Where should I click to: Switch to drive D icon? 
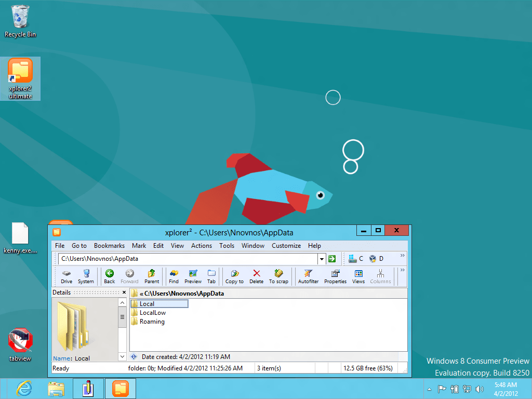(x=376, y=259)
